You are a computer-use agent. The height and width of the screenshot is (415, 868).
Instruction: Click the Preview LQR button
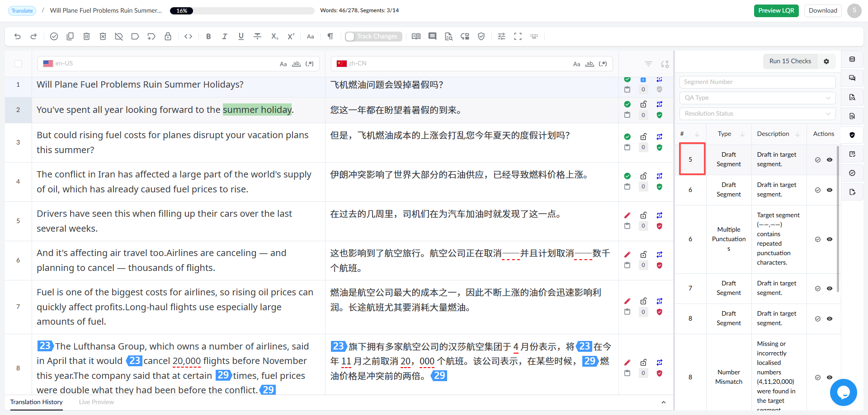pyautogui.click(x=776, y=11)
